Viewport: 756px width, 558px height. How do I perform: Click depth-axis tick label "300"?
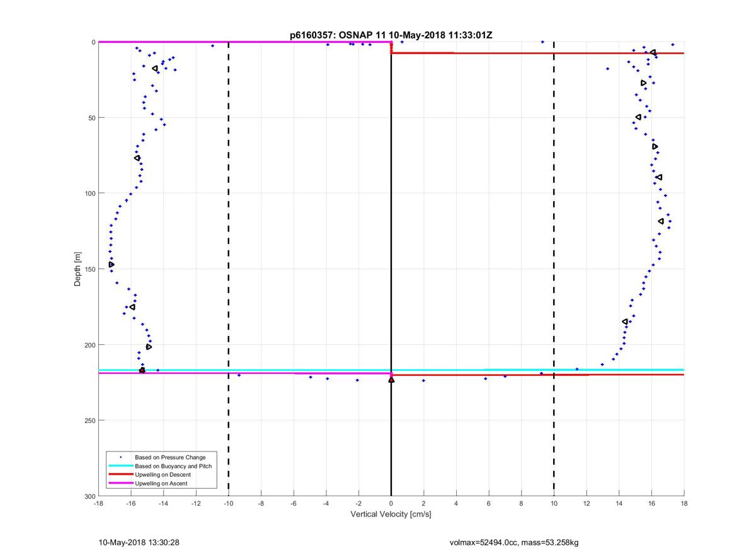(89, 496)
